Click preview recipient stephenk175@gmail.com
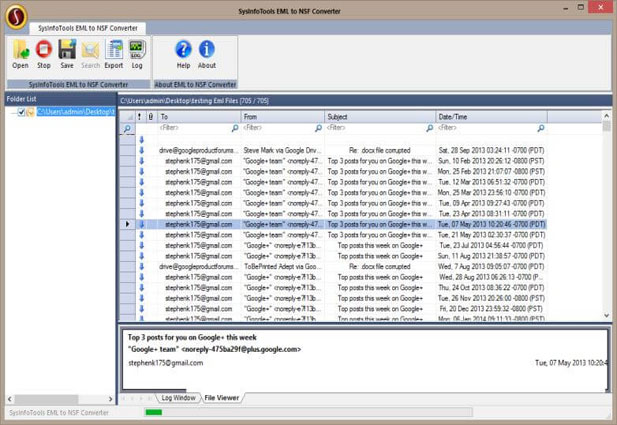The image size is (617, 425). point(166,363)
